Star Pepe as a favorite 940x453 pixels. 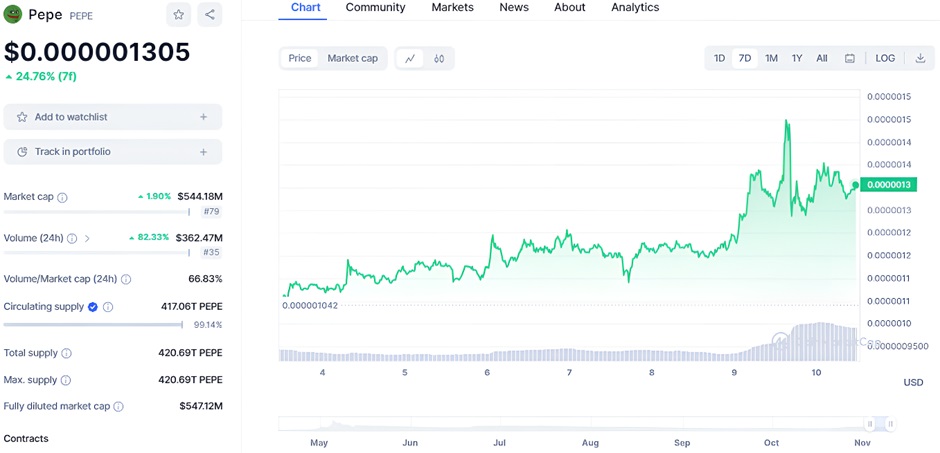point(178,15)
